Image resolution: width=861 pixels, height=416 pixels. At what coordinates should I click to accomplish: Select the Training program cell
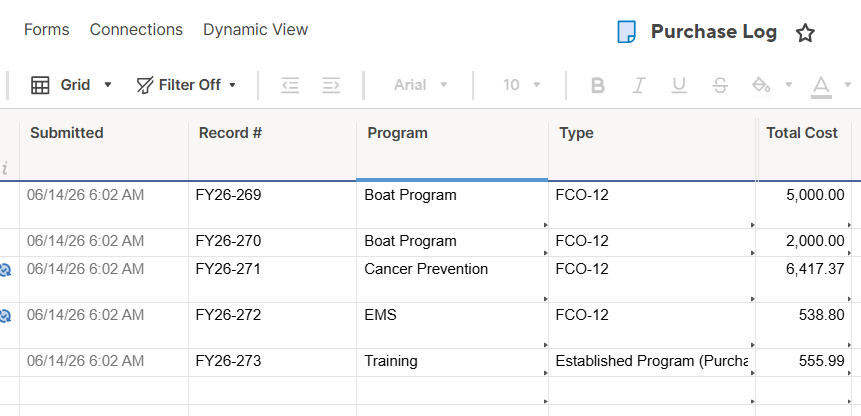pos(452,363)
